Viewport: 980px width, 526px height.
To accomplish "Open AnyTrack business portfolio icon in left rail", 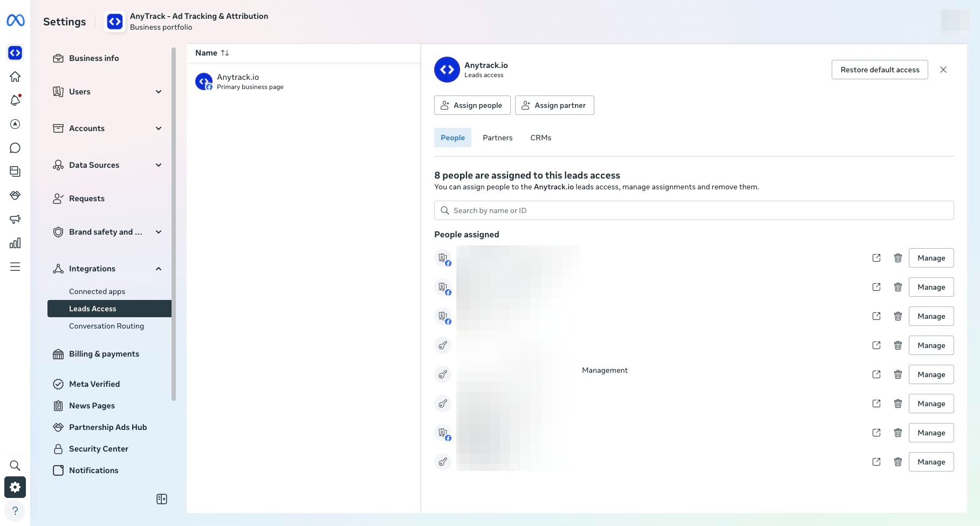I will click(15, 53).
